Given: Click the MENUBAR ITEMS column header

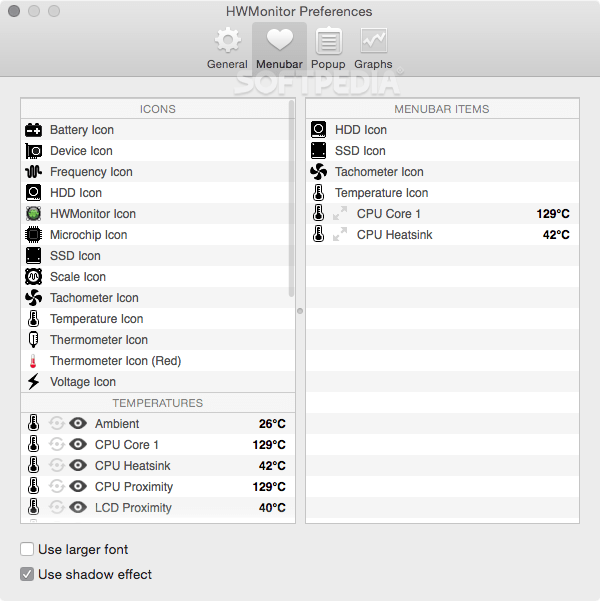Looking at the screenshot, I should (442, 109).
